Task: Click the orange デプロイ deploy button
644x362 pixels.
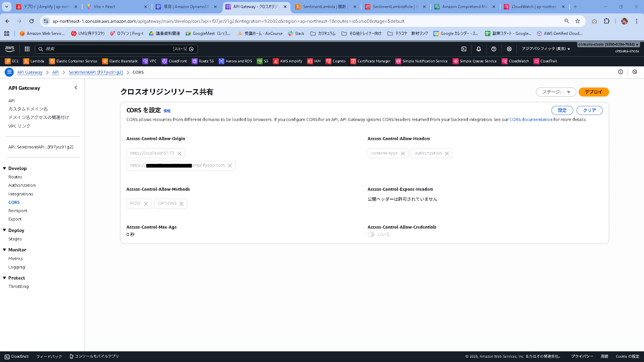Action: 593,92
